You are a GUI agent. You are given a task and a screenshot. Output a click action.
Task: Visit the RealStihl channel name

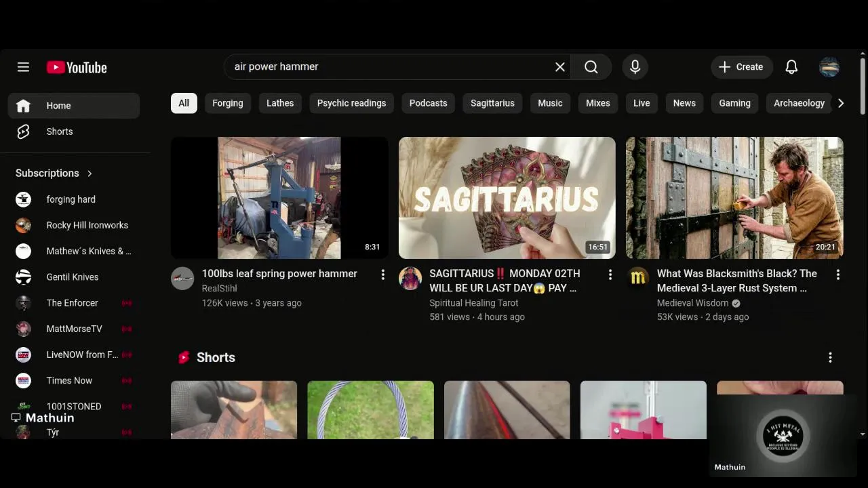click(x=219, y=288)
